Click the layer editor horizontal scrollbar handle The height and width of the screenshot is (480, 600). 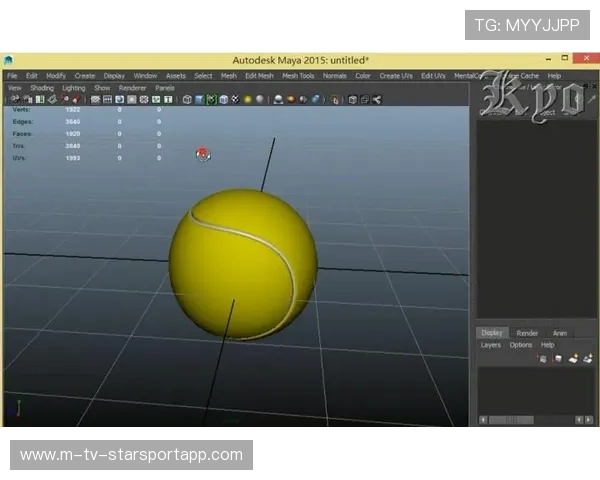click(511, 420)
